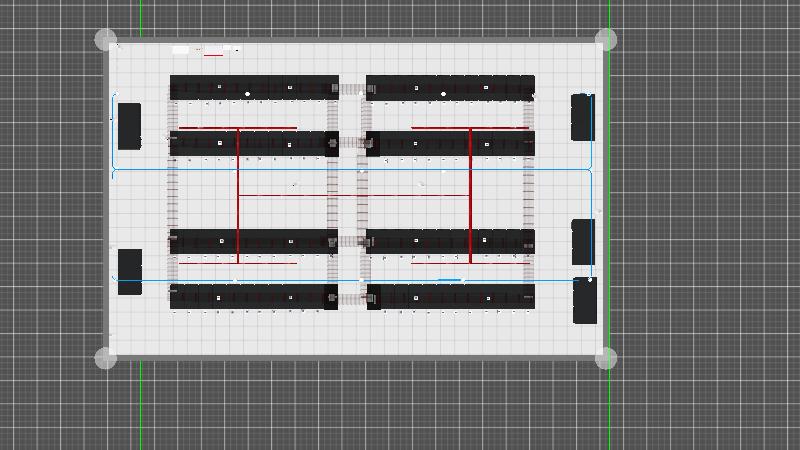Select the bottom-right rack row

(450, 297)
